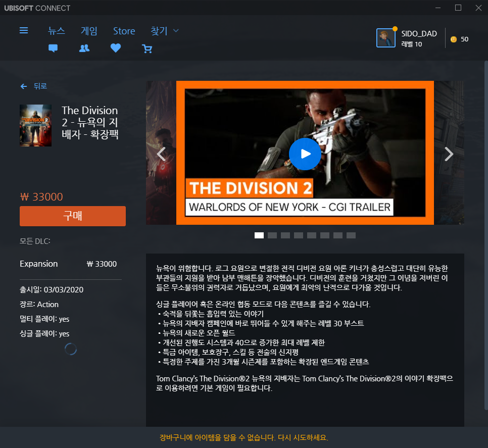Click the orange 구매 purchase button
This screenshot has height=448, width=488.
73,216
